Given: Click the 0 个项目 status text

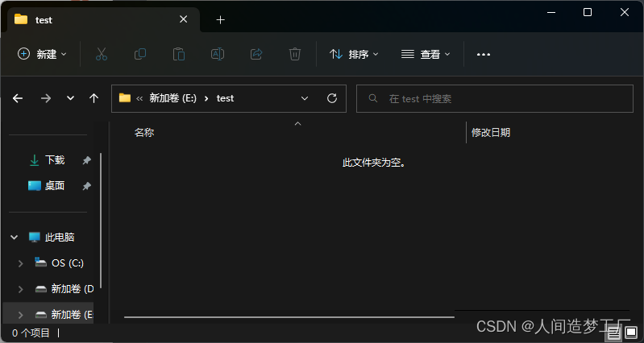Looking at the screenshot, I should 31,333.
